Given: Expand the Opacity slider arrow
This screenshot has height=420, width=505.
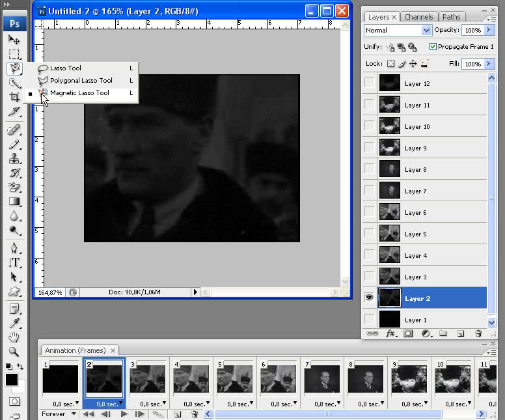Looking at the screenshot, I should (488, 30).
